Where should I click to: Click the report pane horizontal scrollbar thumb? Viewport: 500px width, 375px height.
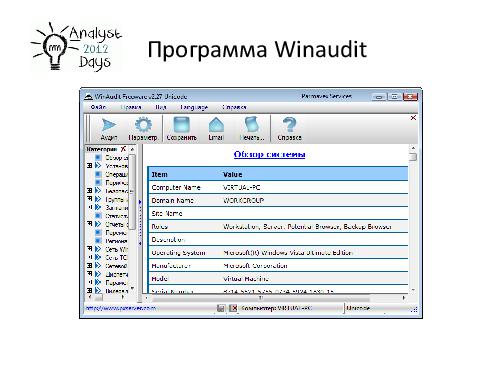[x=261, y=297]
